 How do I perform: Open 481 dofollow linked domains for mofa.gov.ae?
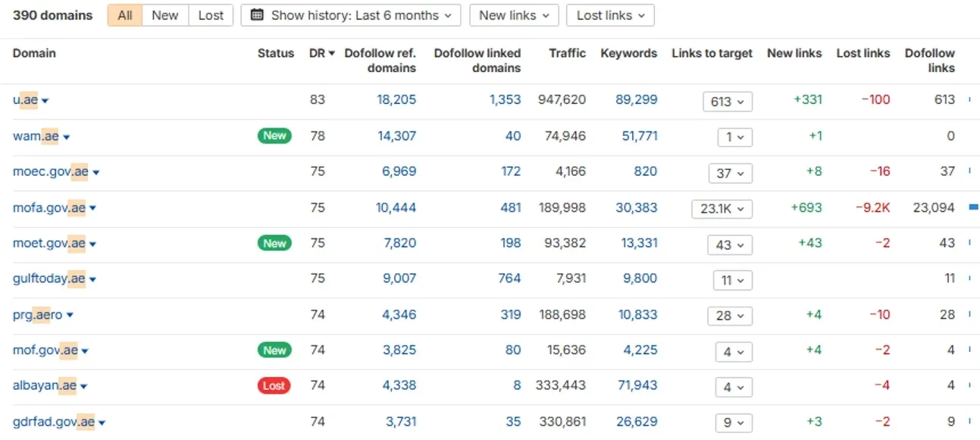pos(511,207)
